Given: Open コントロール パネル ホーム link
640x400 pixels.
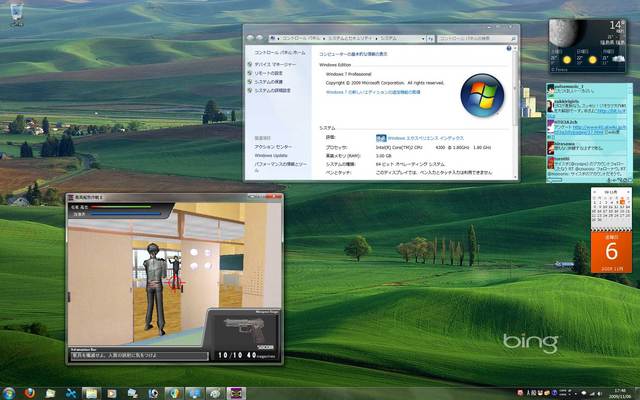Looking at the screenshot, I should tap(280, 53).
